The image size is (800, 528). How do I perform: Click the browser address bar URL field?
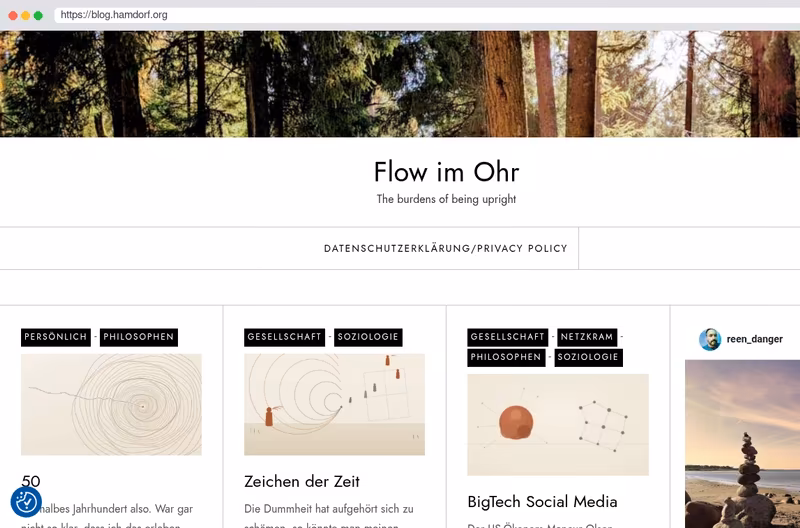[x=427, y=15]
